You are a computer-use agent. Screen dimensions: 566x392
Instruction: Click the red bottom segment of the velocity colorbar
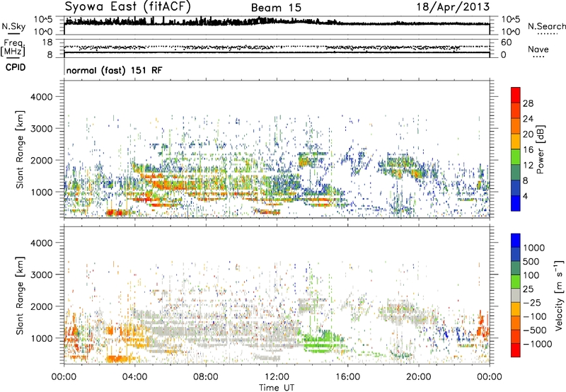pyautogui.click(x=516, y=350)
